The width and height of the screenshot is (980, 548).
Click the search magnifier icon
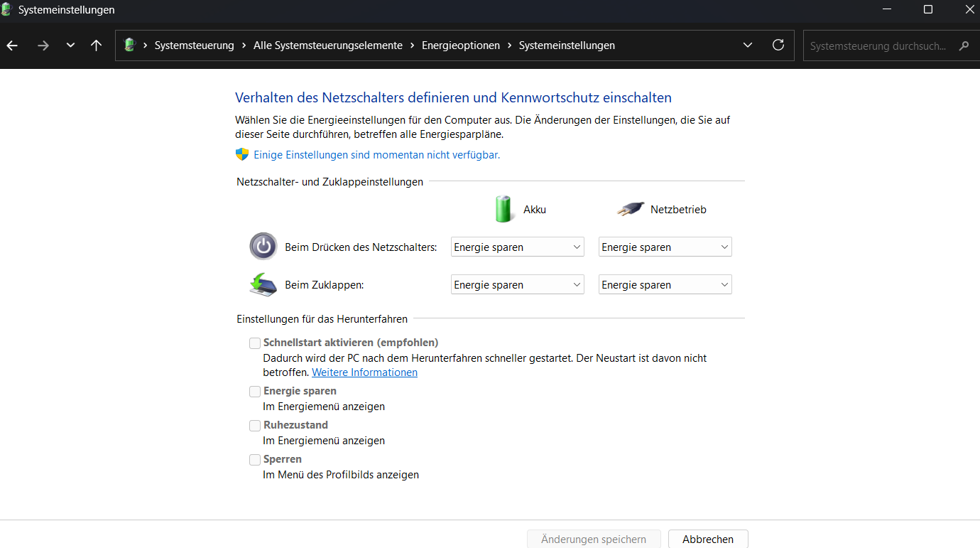click(964, 45)
